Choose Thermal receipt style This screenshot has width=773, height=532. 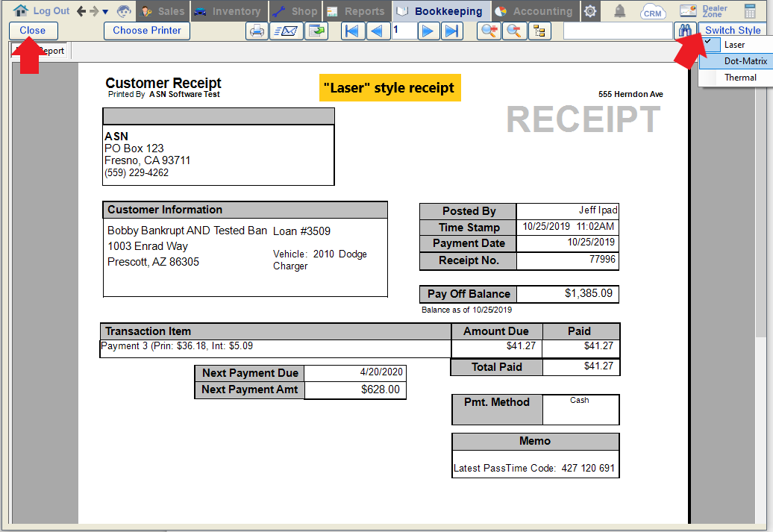click(x=740, y=78)
